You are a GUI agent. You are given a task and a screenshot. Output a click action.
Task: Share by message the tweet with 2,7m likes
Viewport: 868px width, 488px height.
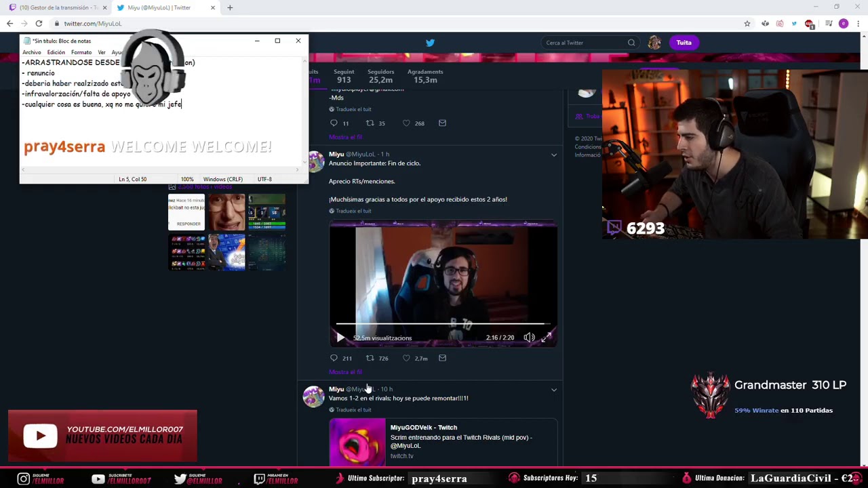pyautogui.click(x=442, y=359)
